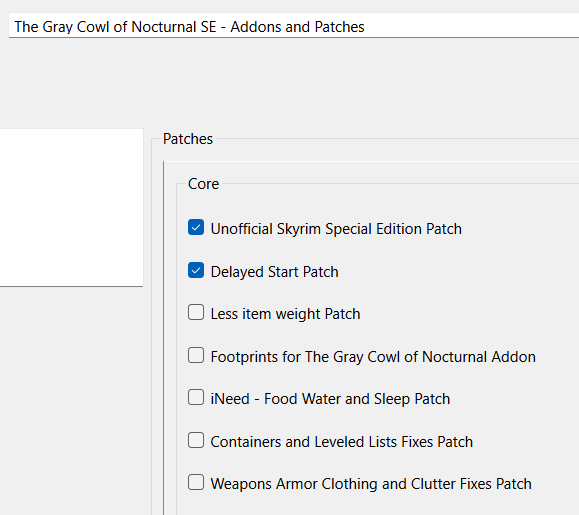This screenshot has width=579, height=515.
Task: Tick the Weapons Armor Clothing Clutter Fixes checkbox
Action: click(196, 482)
